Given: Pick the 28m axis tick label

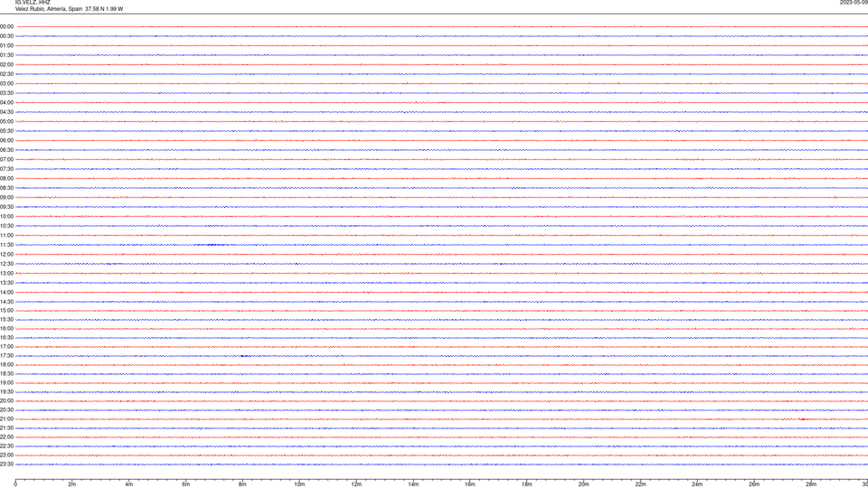Looking at the screenshot, I should pos(811,484).
